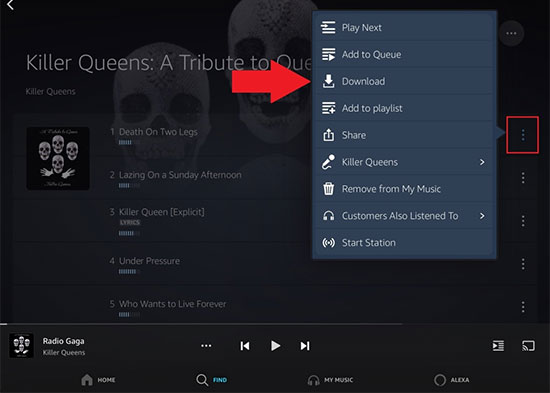The width and height of the screenshot is (550, 393).
Task: Play Who Wants to Live Forever
Action: (x=172, y=304)
